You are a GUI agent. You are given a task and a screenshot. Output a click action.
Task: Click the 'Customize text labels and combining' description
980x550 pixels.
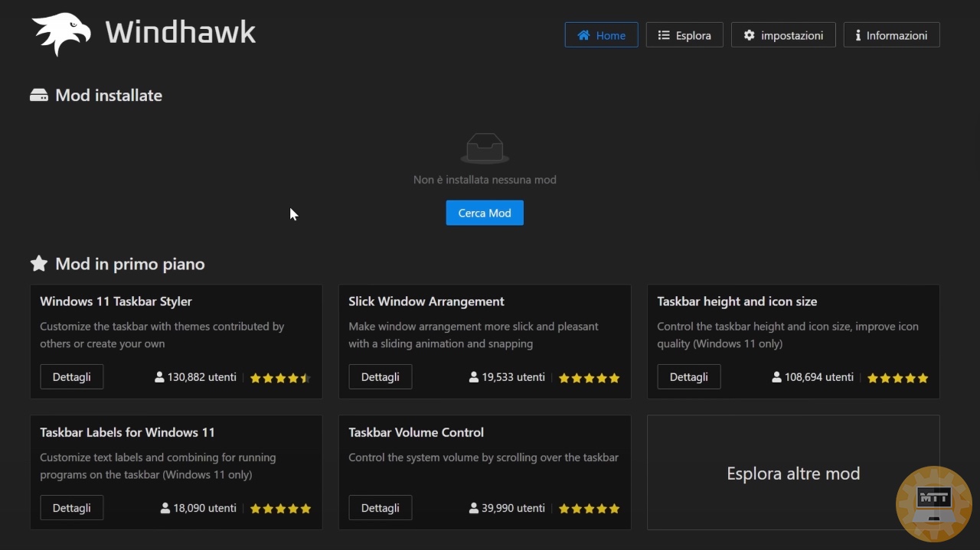[x=158, y=466]
